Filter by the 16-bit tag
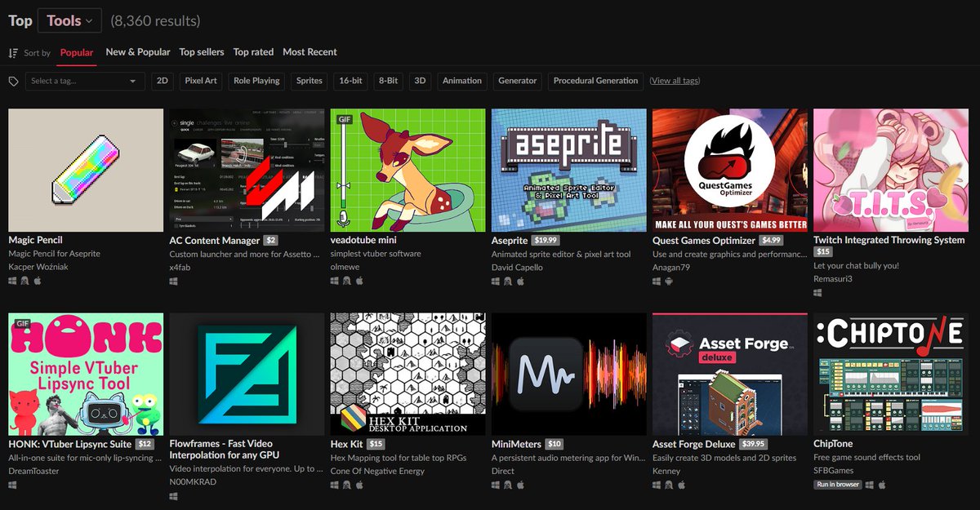 pos(350,81)
